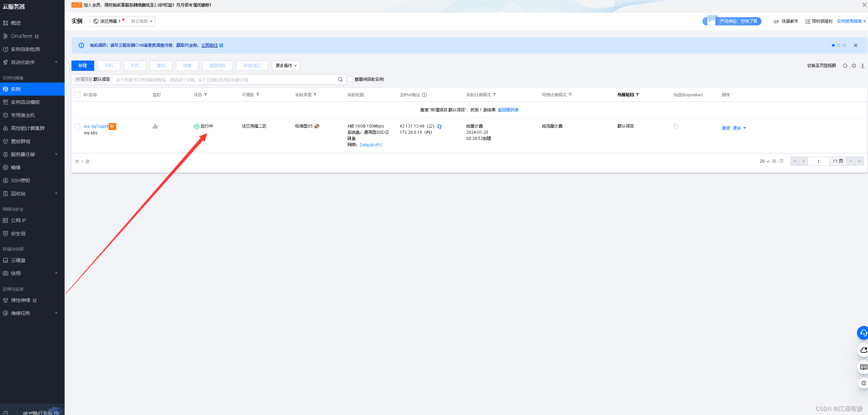Open the 更多 dropdown in instance row
868x415 pixels.
[x=739, y=128]
